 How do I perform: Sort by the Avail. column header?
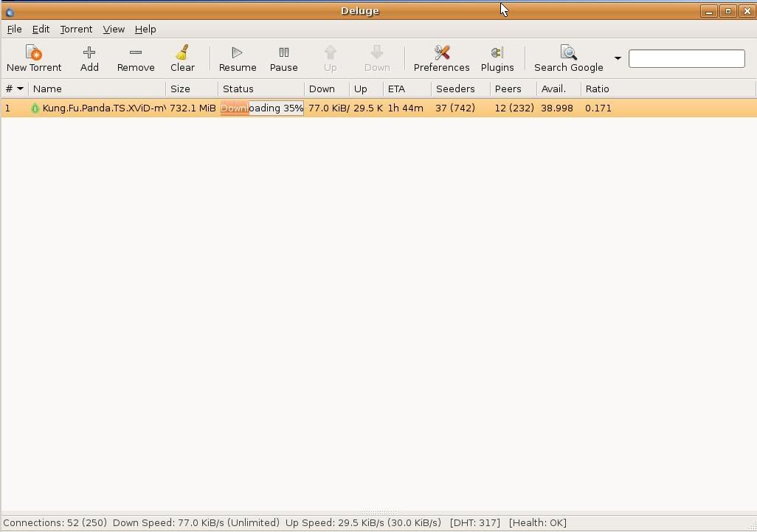[x=559, y=89]
